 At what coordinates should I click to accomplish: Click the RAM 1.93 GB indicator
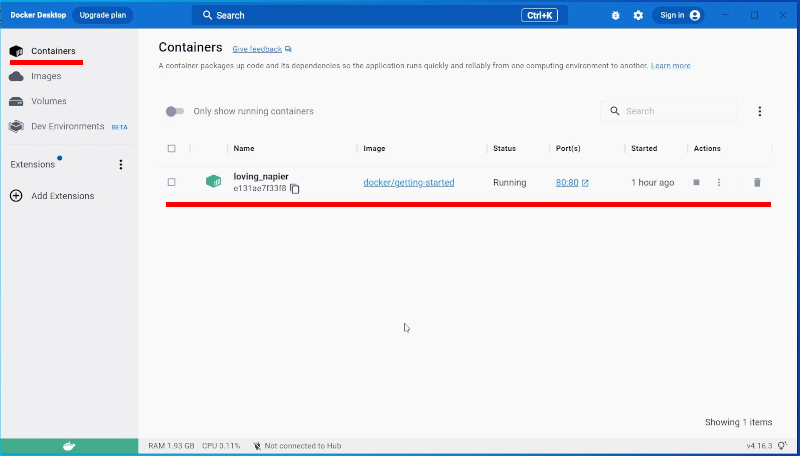(171, 446)
